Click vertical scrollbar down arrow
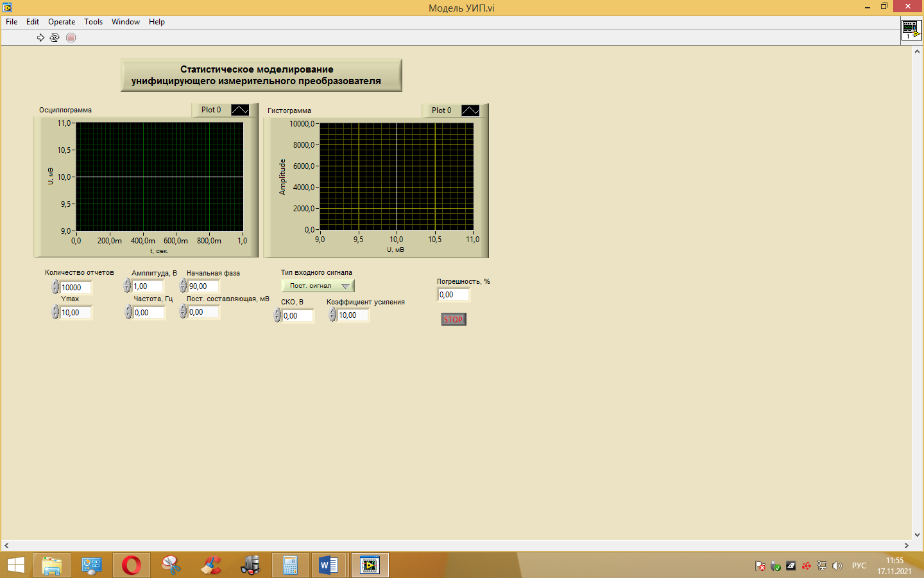The image size is (924, 578). (x=917, y=534)
